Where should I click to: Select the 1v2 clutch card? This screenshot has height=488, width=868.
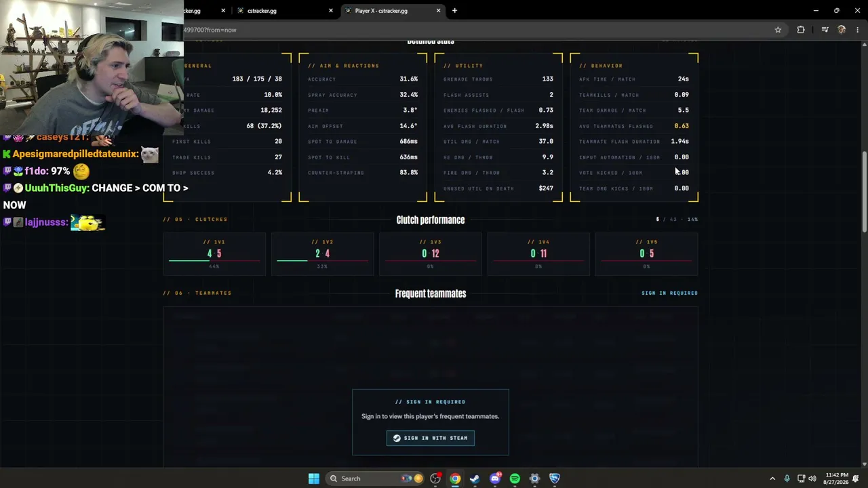pos(322,254)
